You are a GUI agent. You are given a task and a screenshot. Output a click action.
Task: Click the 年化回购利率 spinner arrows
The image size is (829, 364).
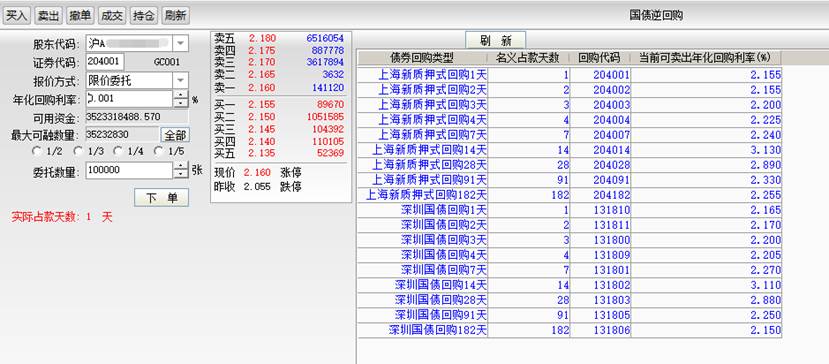pos(181,98)
